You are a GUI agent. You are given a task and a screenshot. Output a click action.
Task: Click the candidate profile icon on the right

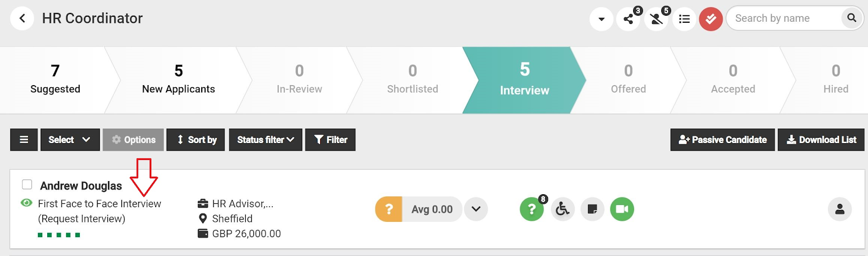[x=839, y=209]
